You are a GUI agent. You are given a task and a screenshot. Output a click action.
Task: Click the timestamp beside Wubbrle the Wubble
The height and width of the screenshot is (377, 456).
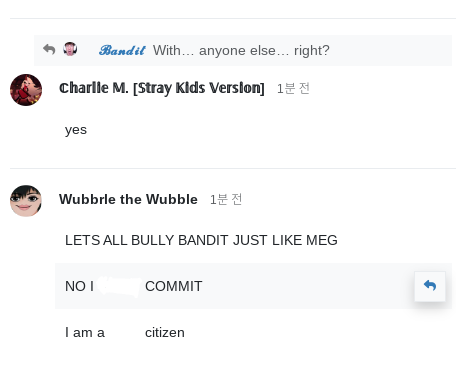click(226, 199)
